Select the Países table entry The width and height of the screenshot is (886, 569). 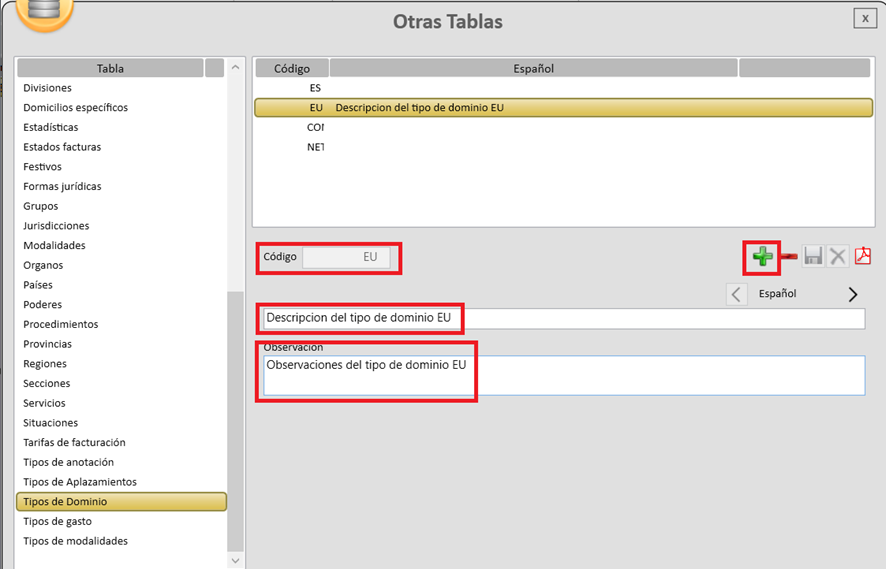(x=38, y=285)
